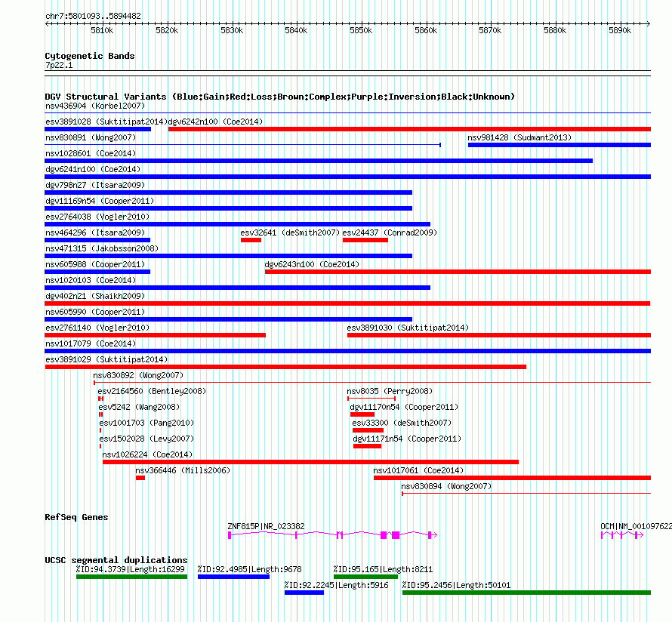Image resolution: width=672 pixels, height=622 pixels.
Task: Click the blue bar for %ID:92.4985|Length:9678
Action: pos(233,577)
